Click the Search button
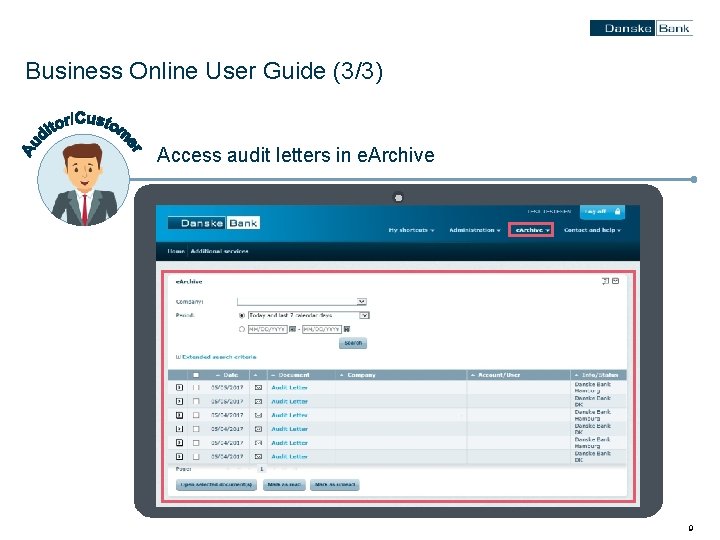The width and height of the screenshot is (720, 540). pyautogui.click(x=353, y=343)
